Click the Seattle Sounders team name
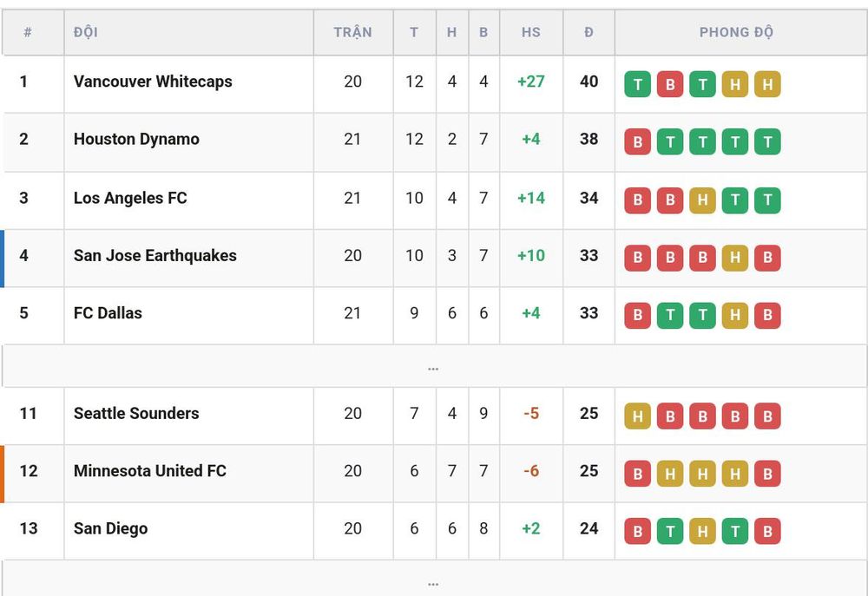 click(x=136, y=413)
